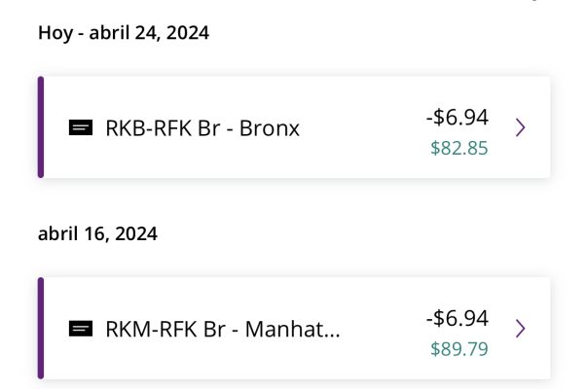Expand Manhattan transaction using its right chevron
This screenshot has width=588, height=389.
click(520, 329)
